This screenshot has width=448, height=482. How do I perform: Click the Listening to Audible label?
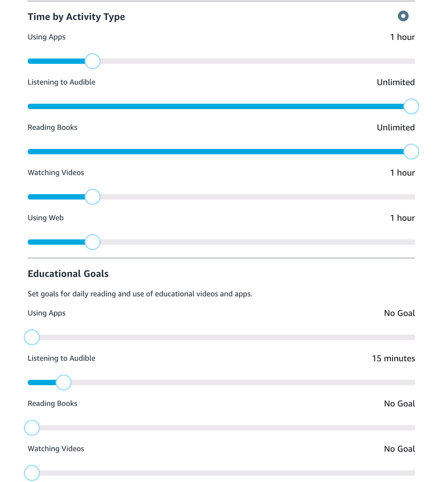[x=61, y=82]
